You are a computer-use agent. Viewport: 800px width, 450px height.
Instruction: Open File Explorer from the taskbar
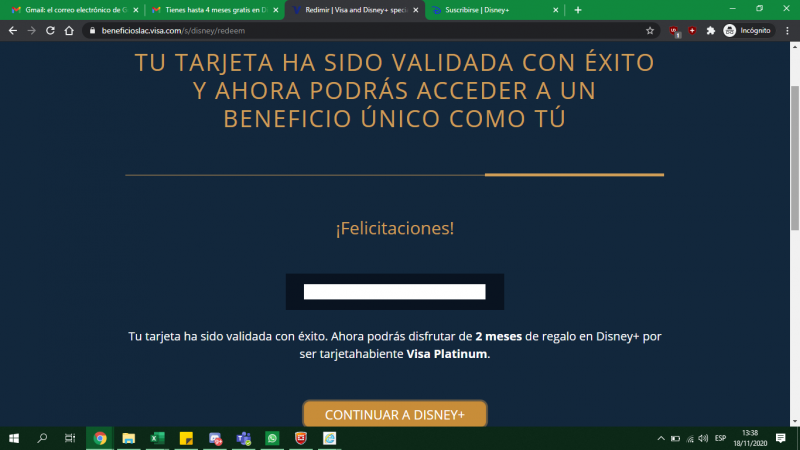coord(129,438)
